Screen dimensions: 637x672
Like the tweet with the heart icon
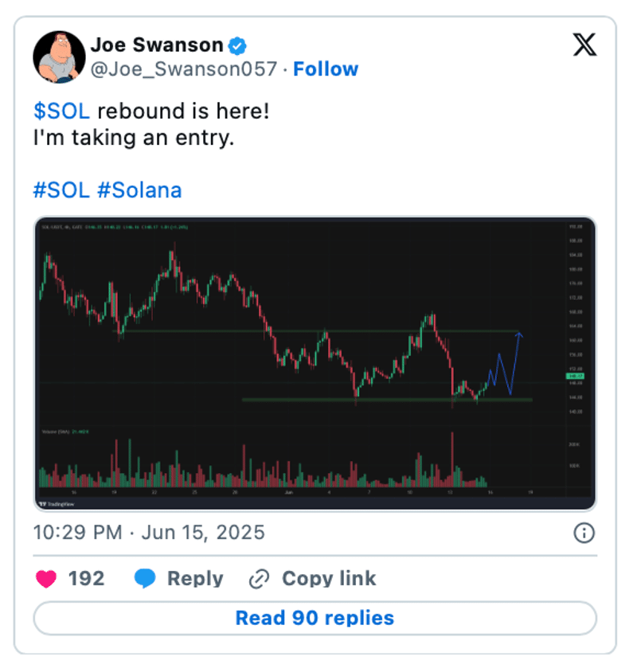click(x=47, y=579)
